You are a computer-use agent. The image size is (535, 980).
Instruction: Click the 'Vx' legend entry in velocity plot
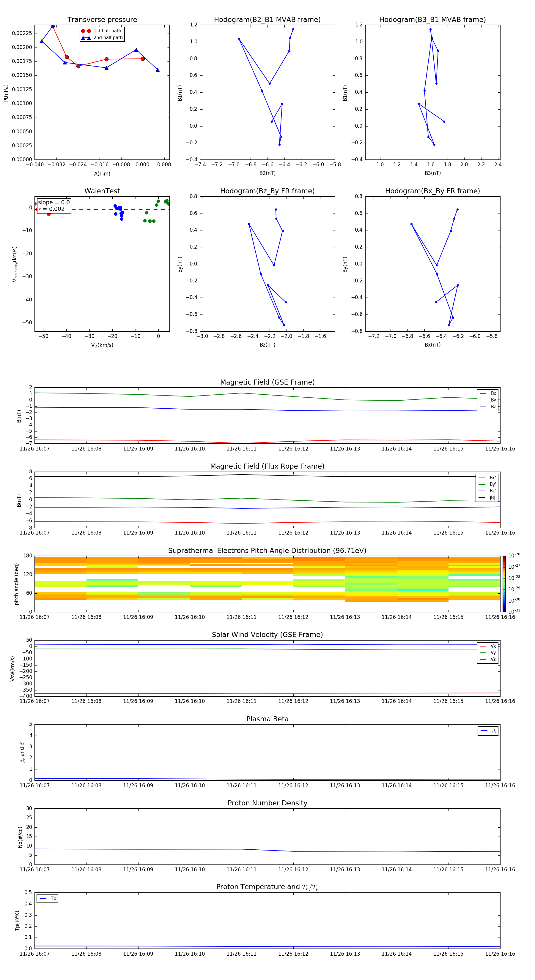coord(488,646)
